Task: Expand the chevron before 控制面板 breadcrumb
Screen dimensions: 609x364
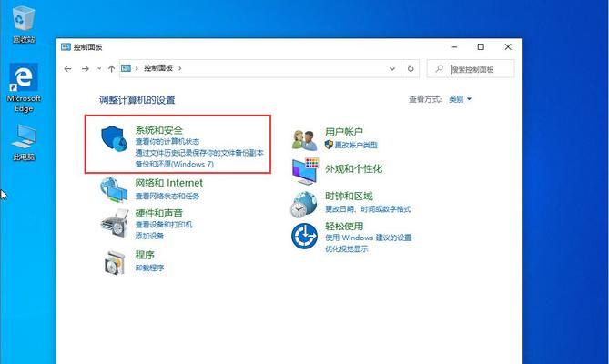Action: click(137, 68)
